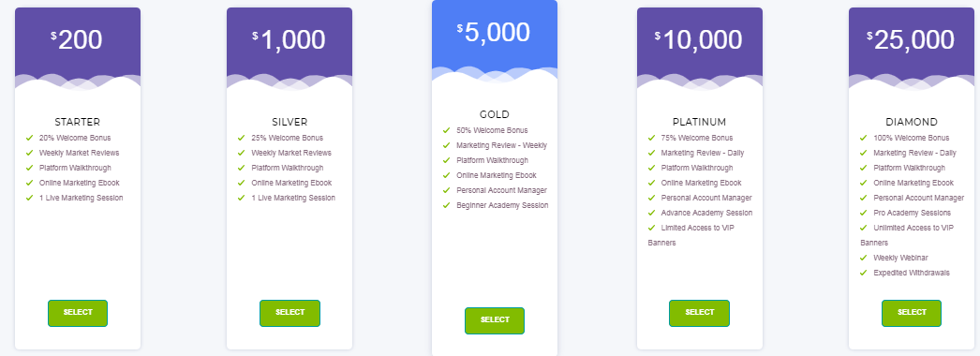Click the DIAMOND plan title
Viewport: 980px width, 356px height.
[x=912, y=122]
